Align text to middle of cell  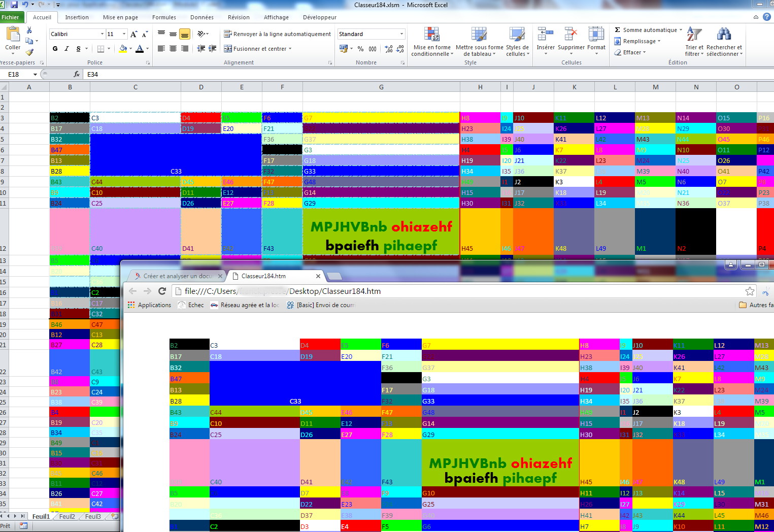[x=173, y=34]
